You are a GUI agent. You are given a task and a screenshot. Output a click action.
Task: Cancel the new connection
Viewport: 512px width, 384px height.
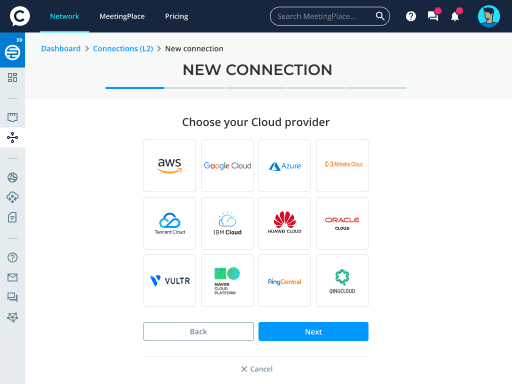tap(257, 369)
